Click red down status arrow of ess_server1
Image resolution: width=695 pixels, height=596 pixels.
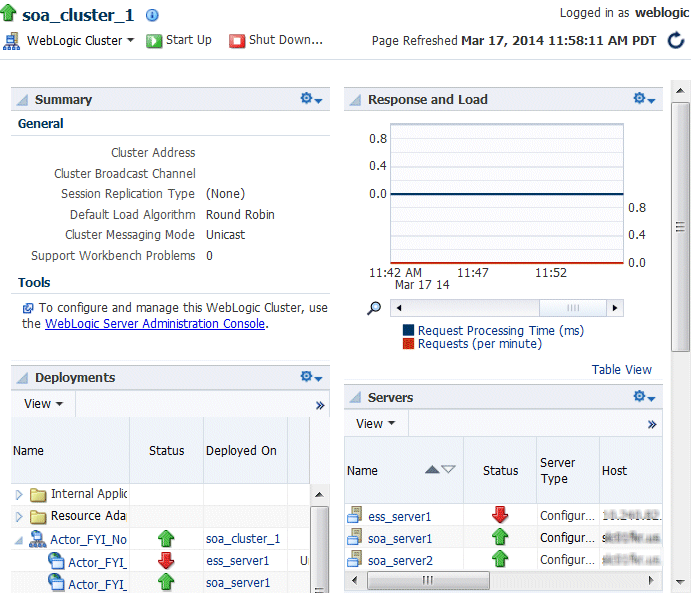[x=500, y=515]
